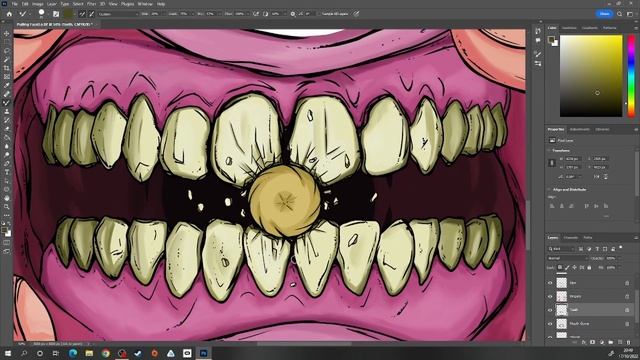Viewport: 640px width, 360px height.
Task: Hide the Mouth Gums layer
Action: pyautogui.click(x=550, y=324)
